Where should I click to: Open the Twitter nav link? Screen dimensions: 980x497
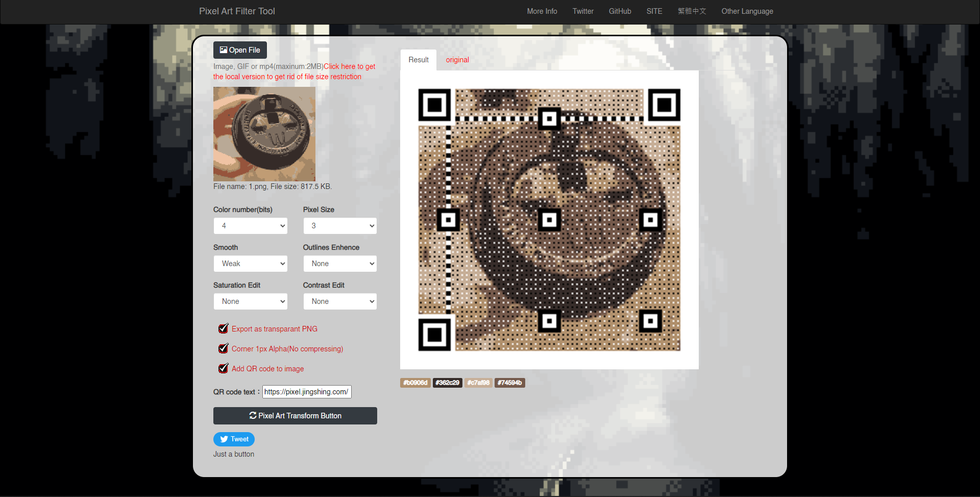click(583, 11)
